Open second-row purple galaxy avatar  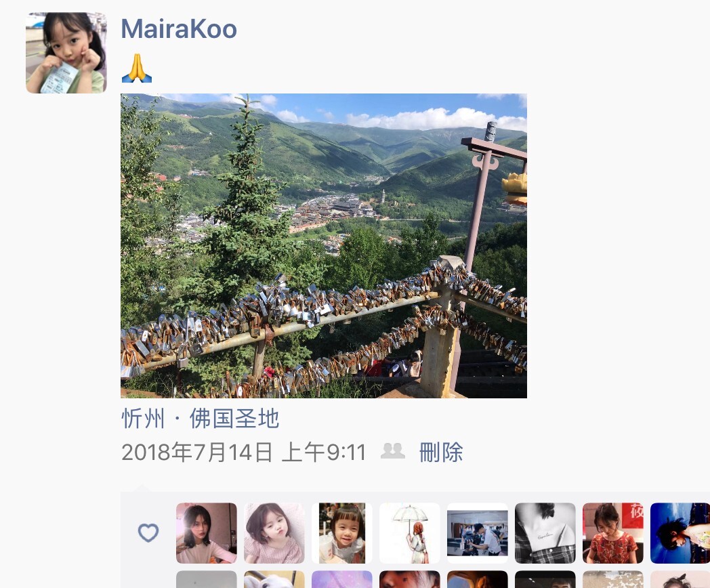pos(342,579)
